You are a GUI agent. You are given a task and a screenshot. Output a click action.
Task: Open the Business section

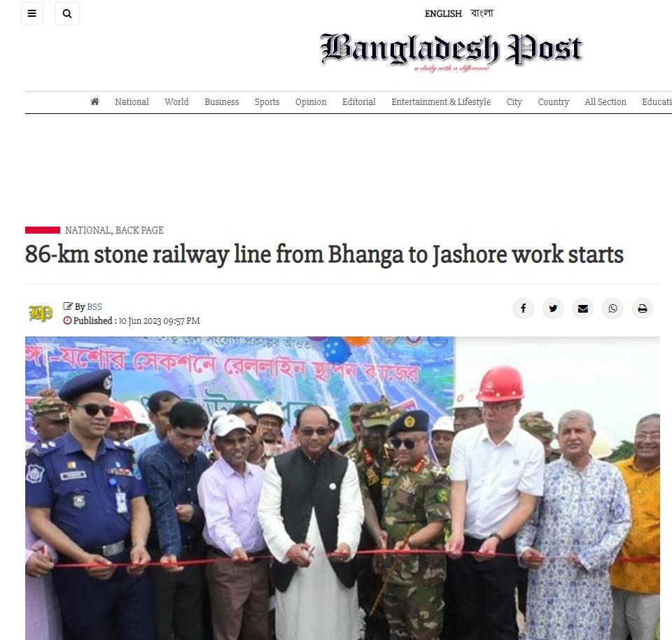pos(222,102)
